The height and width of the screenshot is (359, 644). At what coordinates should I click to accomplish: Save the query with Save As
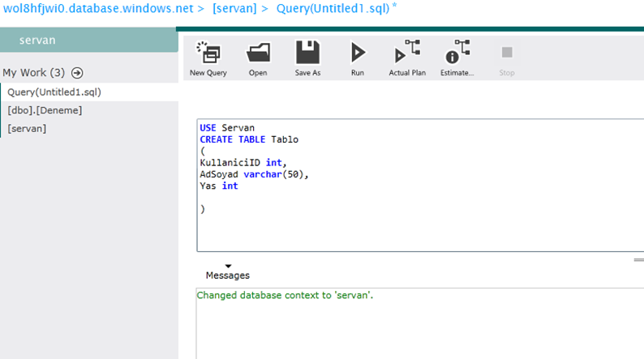[x=307, y=58]
